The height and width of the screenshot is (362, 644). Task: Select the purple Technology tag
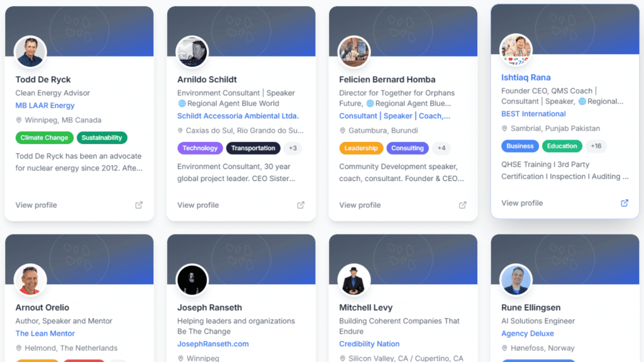[200, 148]
